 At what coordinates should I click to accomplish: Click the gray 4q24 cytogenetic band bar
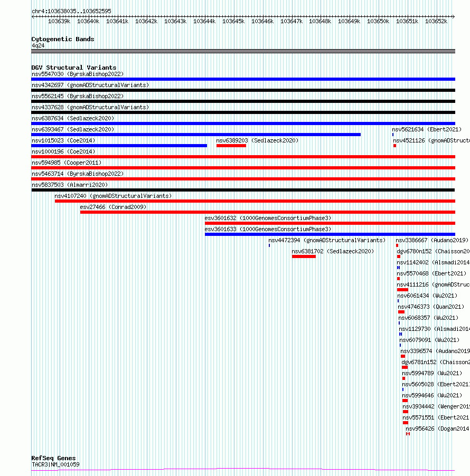pos(243,51)
